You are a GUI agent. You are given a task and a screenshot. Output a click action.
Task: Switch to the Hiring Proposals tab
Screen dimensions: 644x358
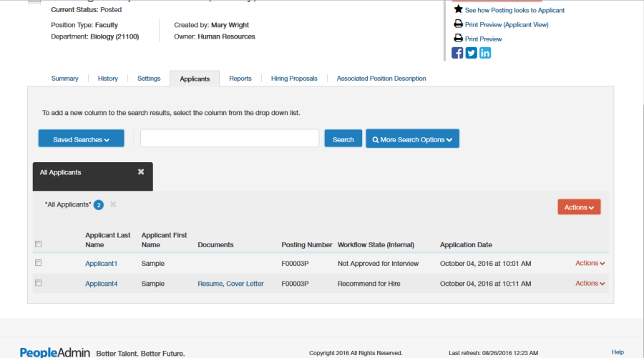tap(294, 79)
